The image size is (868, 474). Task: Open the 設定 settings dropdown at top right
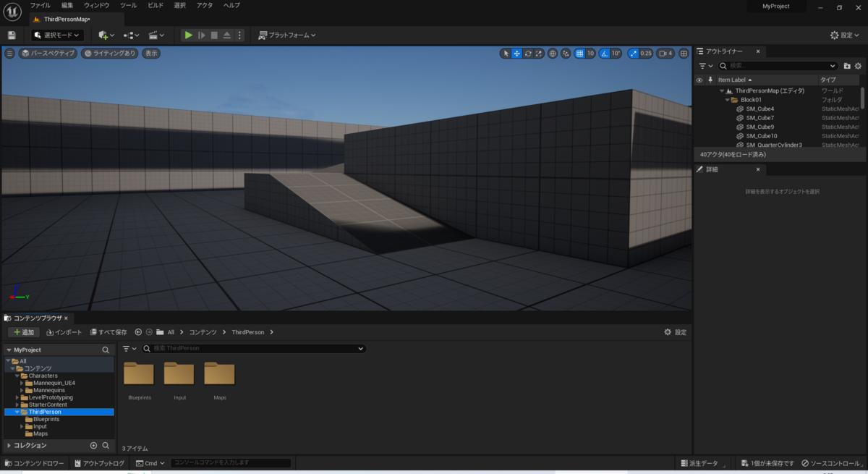(846, 35)
